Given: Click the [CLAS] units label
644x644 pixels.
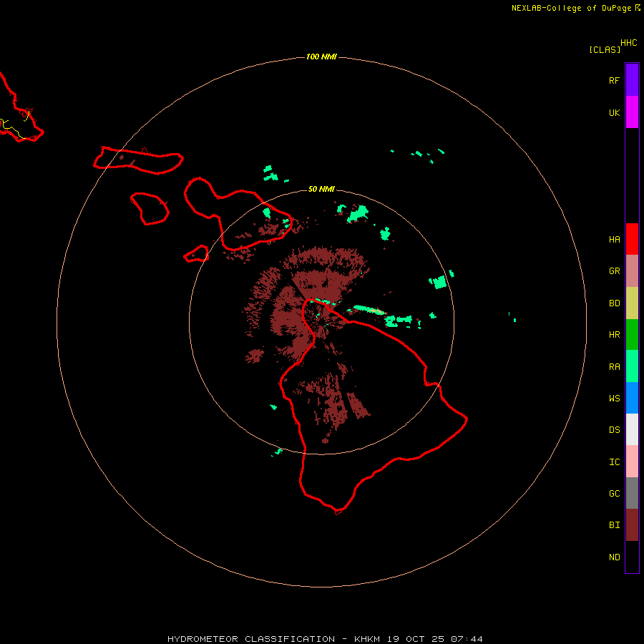Looking at the screenshot, I should point(605,50).
